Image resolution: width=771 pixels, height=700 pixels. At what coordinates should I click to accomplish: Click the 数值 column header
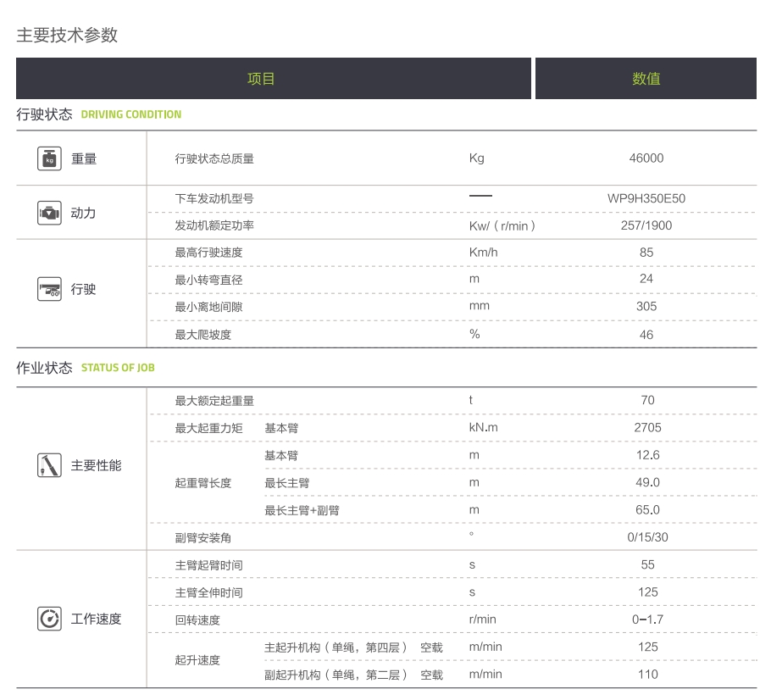[x=646, y=79]
